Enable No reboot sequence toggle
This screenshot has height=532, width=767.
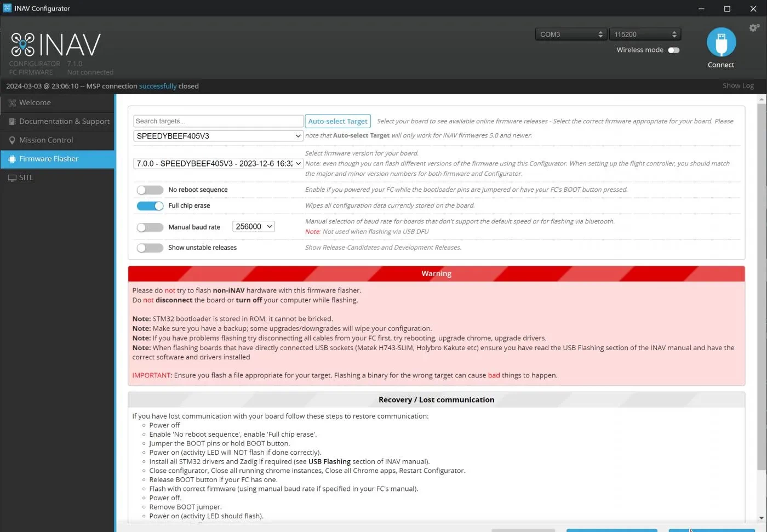pos(150,190)
